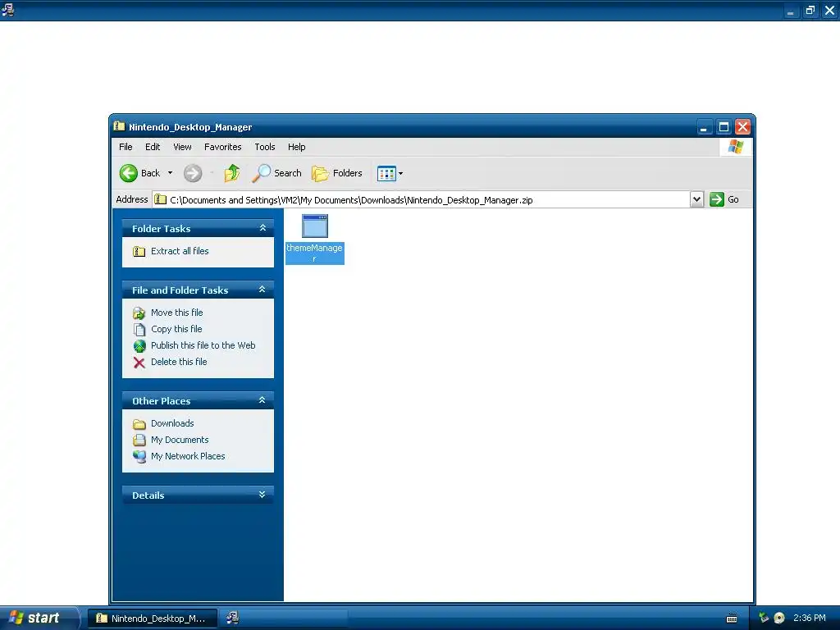Viewport: 840px width, 630px height.
Task: Click the disc icon in system tray
Action: tap(779, 619)
